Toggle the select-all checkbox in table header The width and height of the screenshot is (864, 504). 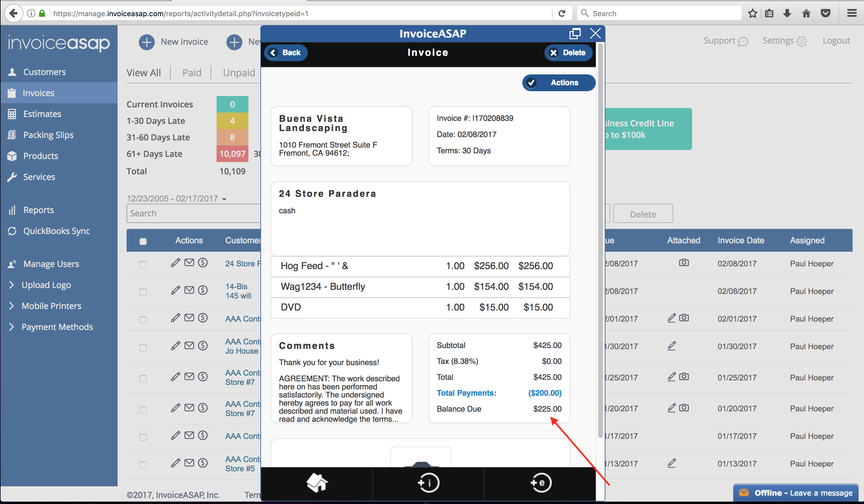(x=143, y=241)
